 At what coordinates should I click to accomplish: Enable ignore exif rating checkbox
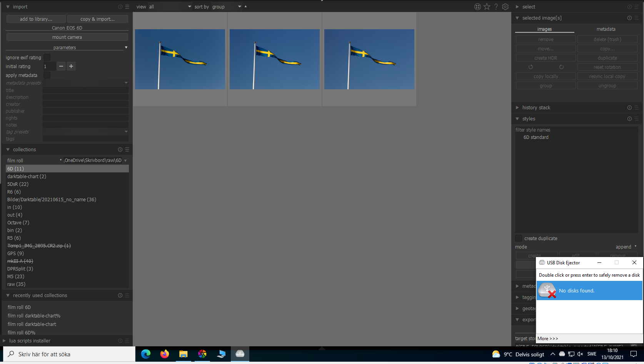(x=47, y=57)
